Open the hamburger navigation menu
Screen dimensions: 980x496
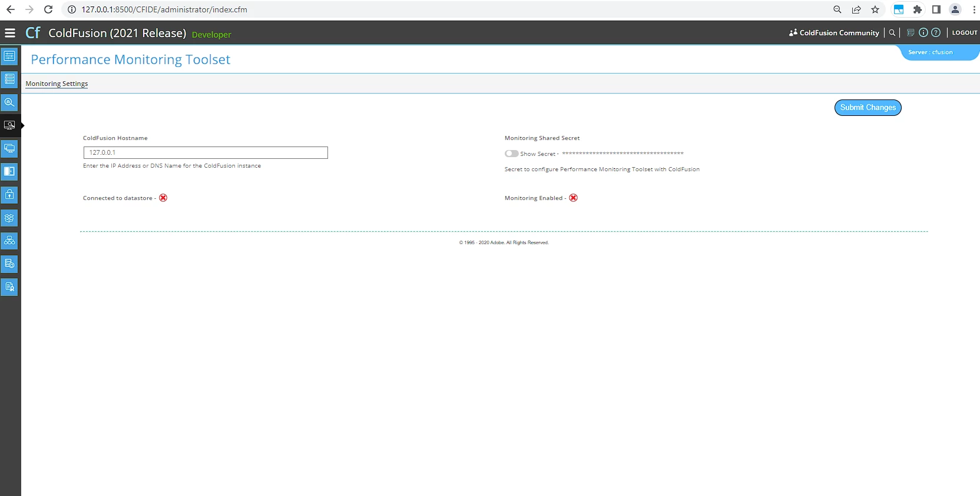[x=10, y=33]
